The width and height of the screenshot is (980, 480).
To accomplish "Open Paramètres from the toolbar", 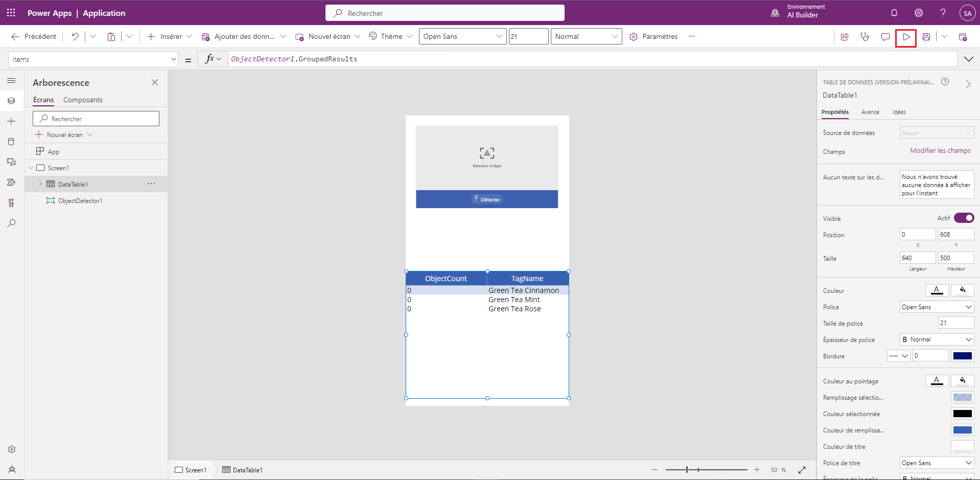I will coord(654,36).
